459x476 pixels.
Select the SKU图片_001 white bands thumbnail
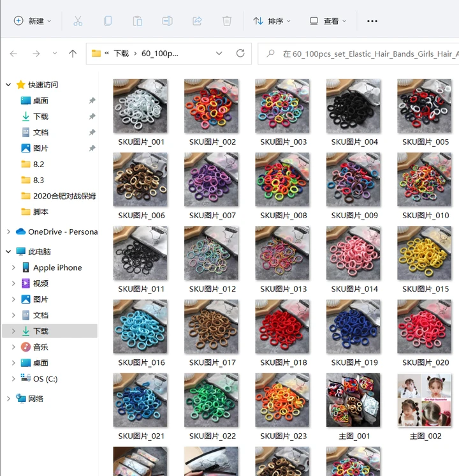(140, 106)
